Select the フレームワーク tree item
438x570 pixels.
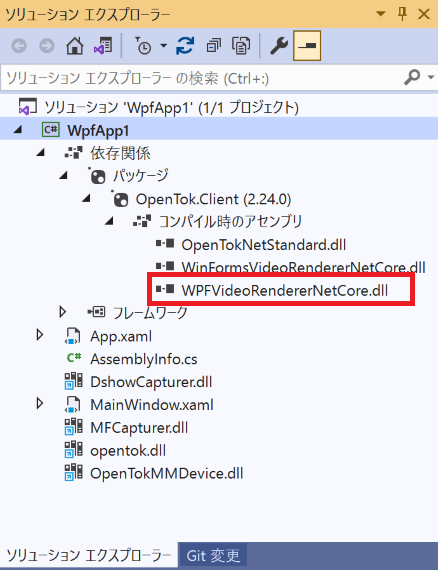(150, 313)
